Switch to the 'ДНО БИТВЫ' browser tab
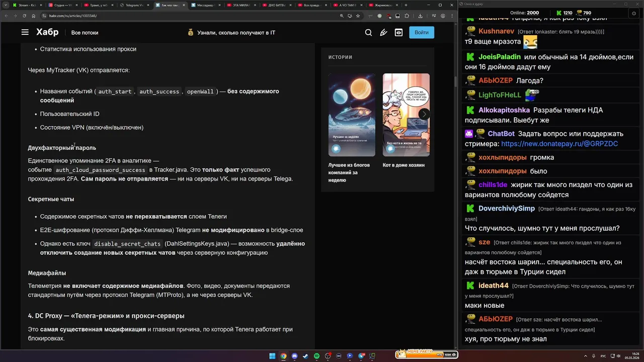The height and width of the screenshot is (362, 644). coord(277,5)
